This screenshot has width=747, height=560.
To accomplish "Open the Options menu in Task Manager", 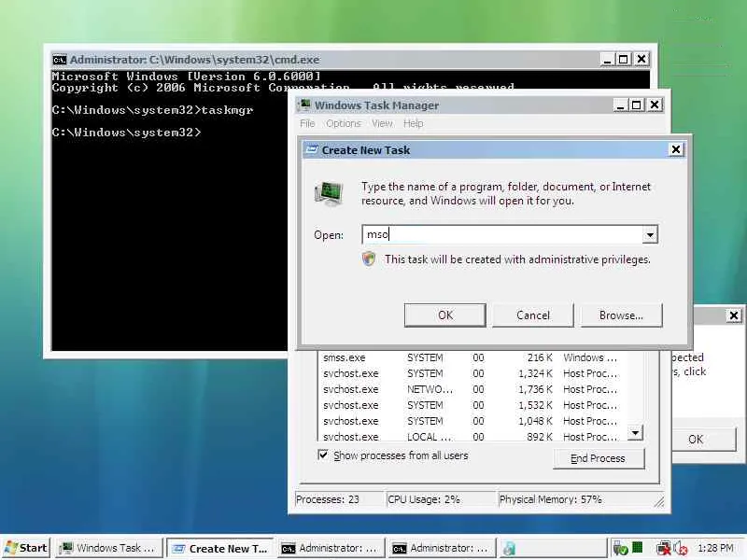I will click(344, 123).
